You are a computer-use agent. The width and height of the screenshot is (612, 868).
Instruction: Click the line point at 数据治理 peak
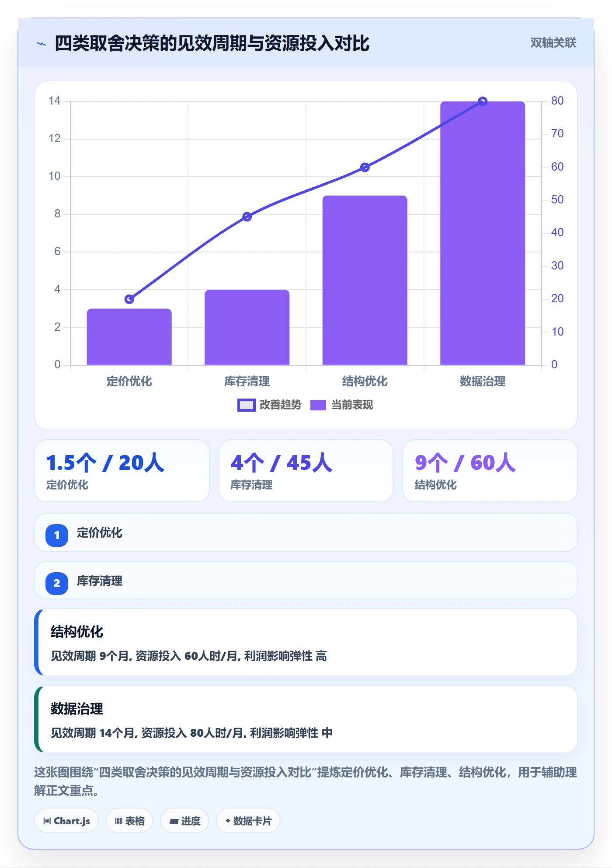tap(483, 101)
